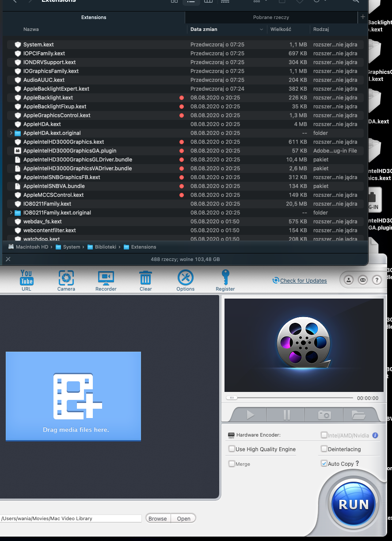Click the System.kext shield icon

(18, 45)
